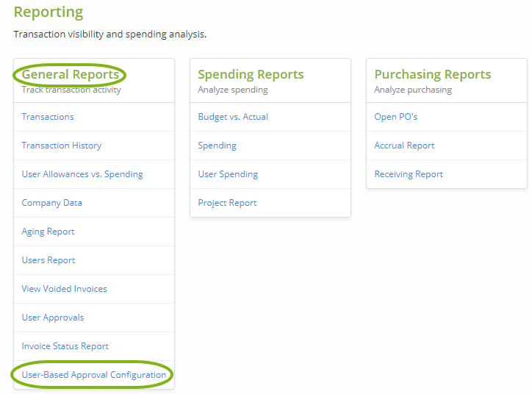532x394 pixels.
Task: Open the Receiving Report
Action: point(409,174)
